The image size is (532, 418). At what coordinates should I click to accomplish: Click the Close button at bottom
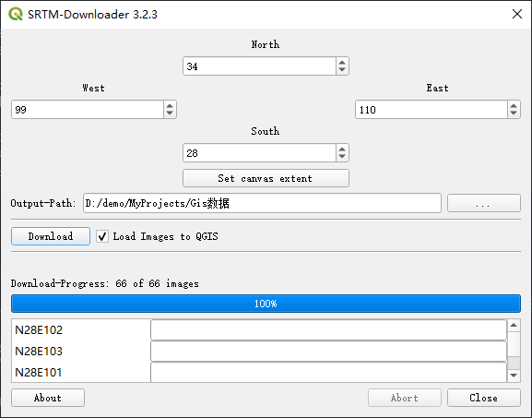[484, 398]
